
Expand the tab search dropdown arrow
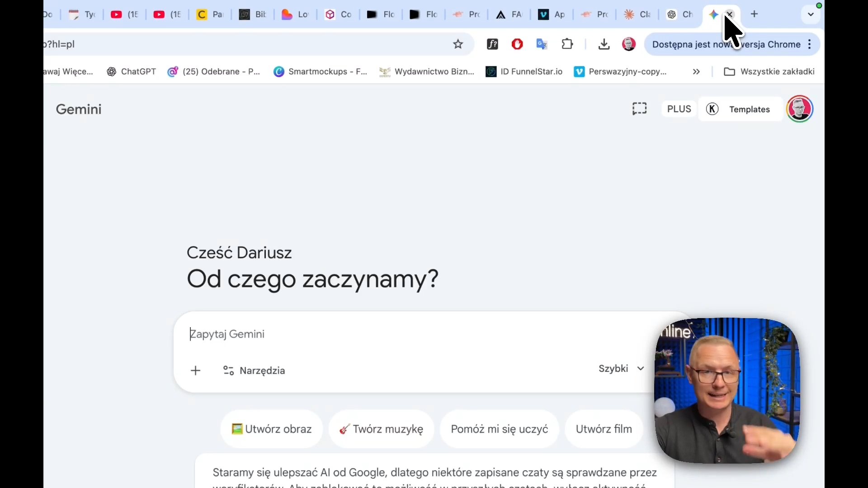click(x=811, y=14)
